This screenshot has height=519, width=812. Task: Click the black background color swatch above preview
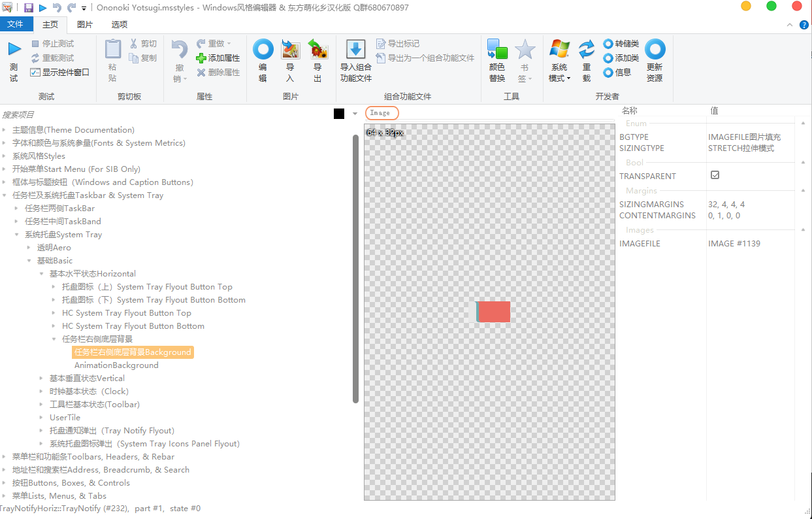pyautogui.click(x=338, y=113)
